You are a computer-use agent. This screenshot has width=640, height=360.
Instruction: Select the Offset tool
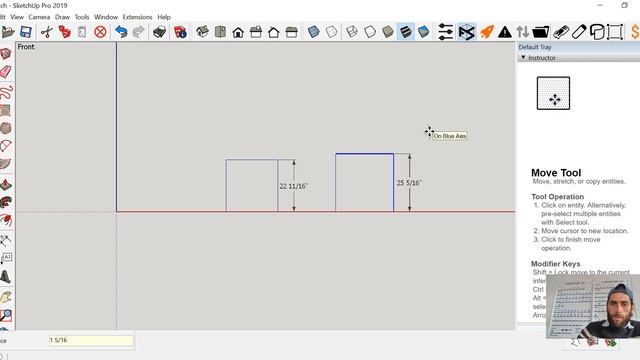(x=6, y=221)
